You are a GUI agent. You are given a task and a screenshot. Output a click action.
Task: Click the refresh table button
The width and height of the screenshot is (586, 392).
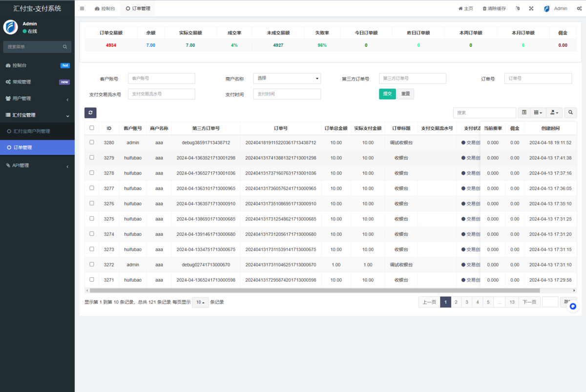click(x=90, y=113)
